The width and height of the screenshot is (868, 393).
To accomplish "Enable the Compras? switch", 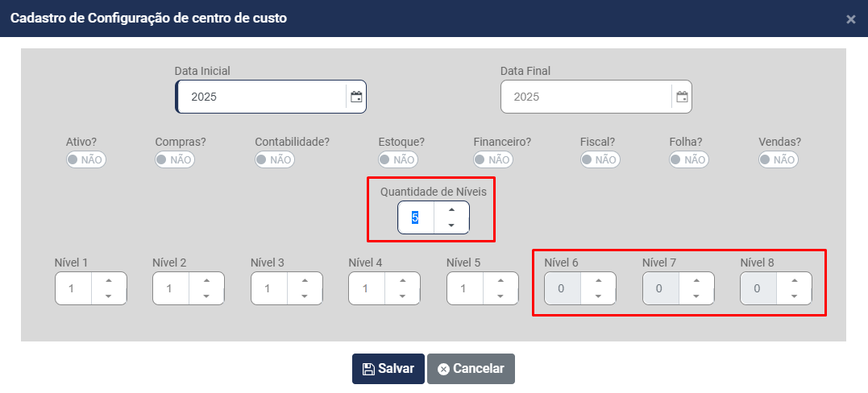I will [175, 159].
